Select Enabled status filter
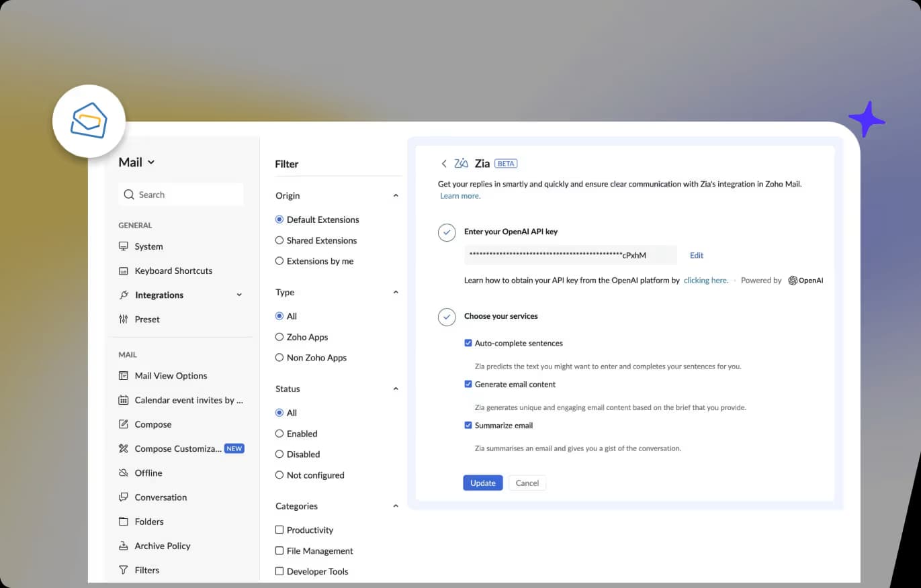This screenshot has height=588, width=921. [x=279, y=434]
